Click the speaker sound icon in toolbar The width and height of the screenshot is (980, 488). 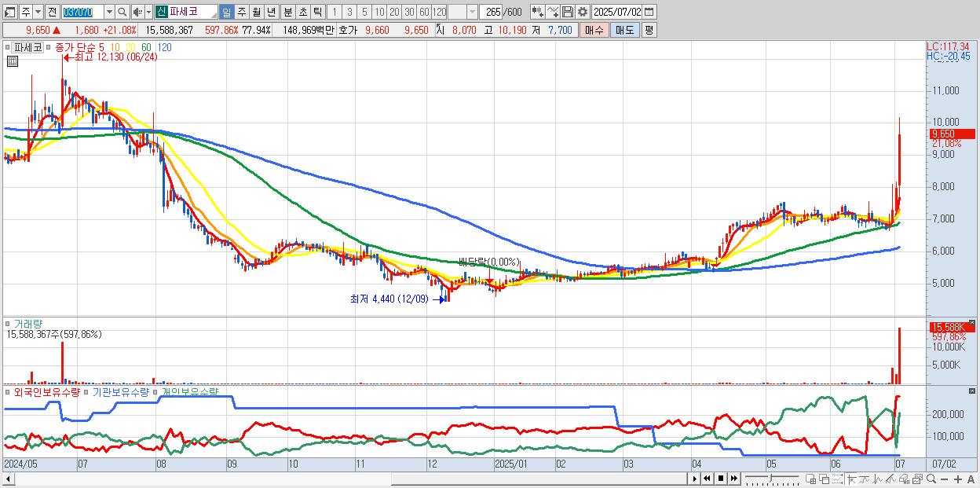coord(137,12)
